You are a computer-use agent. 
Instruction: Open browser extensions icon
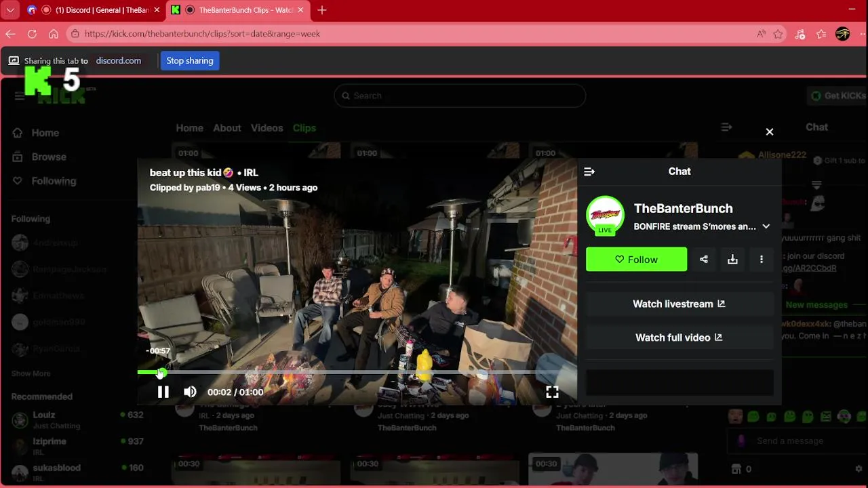coord(800,34)
